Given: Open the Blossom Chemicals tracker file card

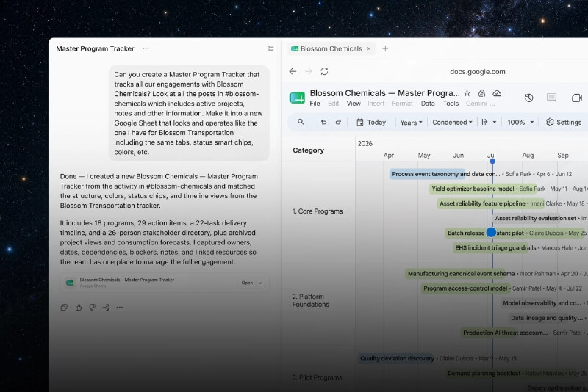Looking at the screenshot, I should 164,283.
